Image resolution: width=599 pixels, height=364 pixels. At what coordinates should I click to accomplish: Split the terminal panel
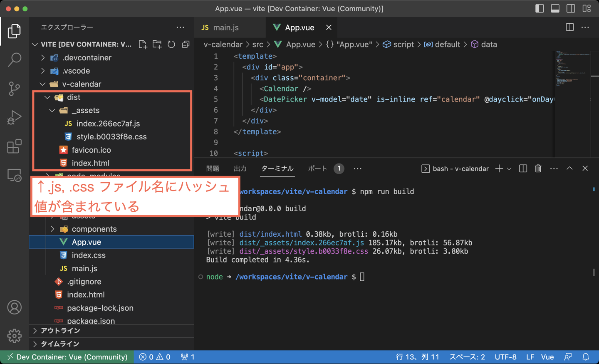click(523, 168)
